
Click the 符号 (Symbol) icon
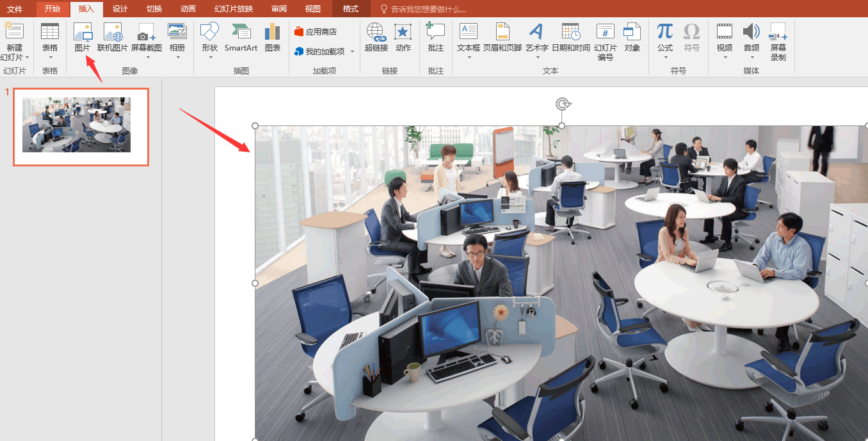pyautogui.click(x=691, y=31)
